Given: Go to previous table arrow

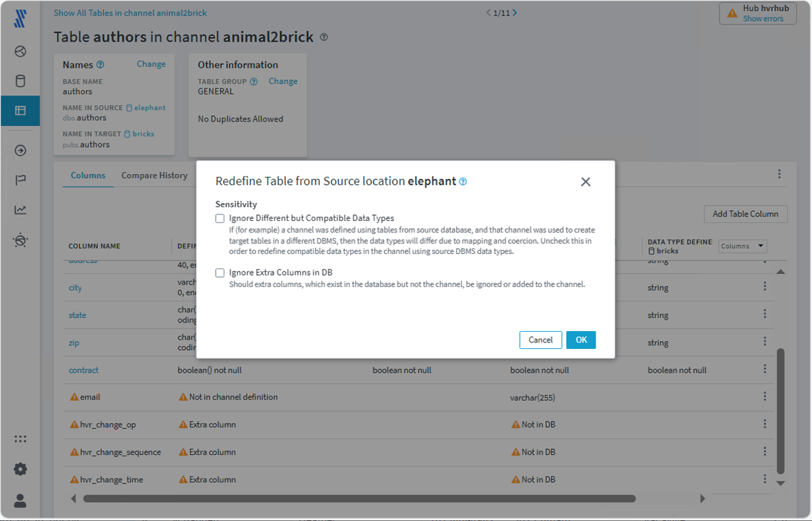Looking at the screenshot, I should click(x=488, y=12).
